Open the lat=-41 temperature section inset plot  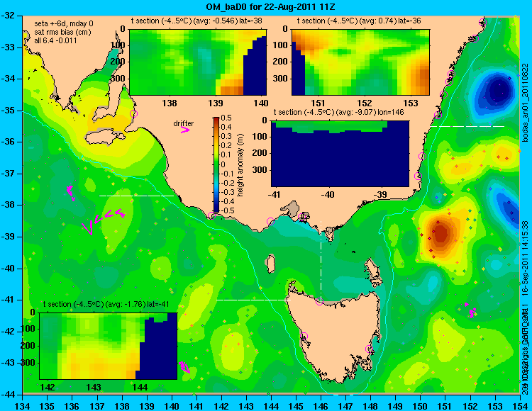point(109,346)
